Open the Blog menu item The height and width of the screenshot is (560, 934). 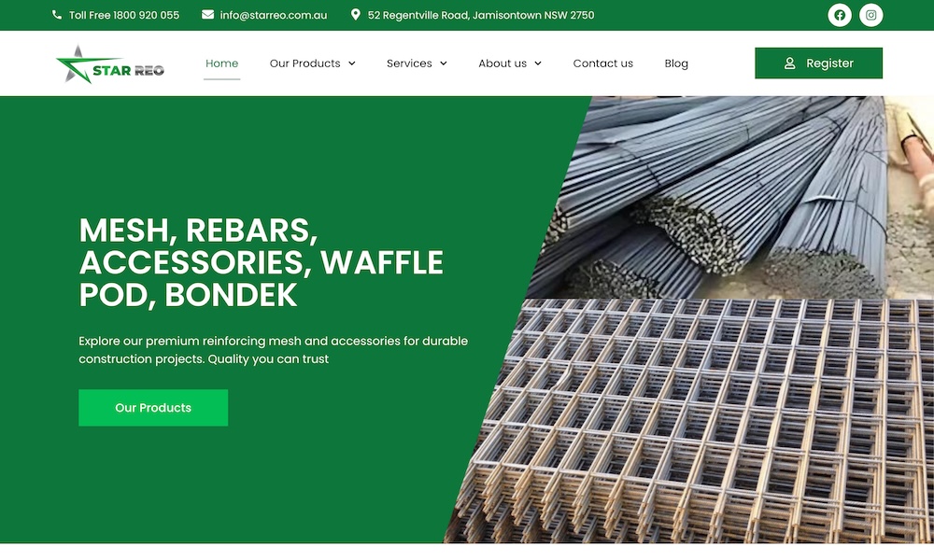click(676, 63)
